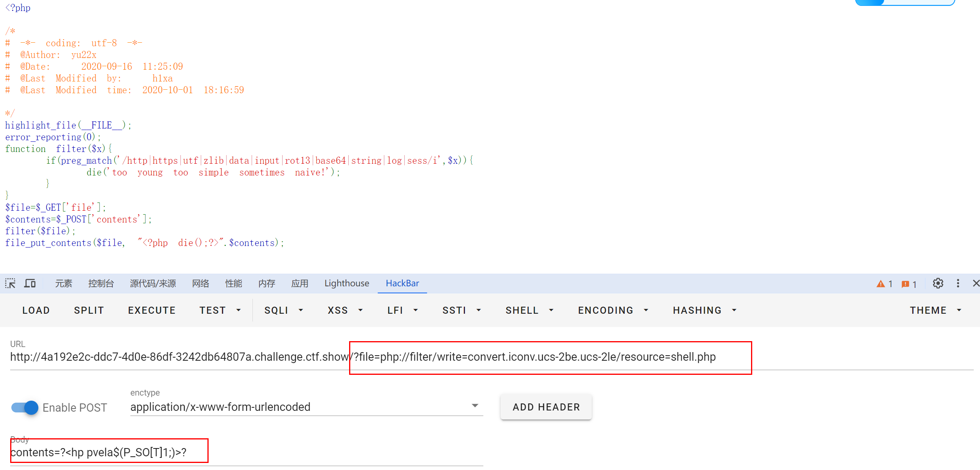Image resolution: width=980 pixels, height=470 pixels.
Task: Switch to the 性能 tab
Action: [234, 283]
